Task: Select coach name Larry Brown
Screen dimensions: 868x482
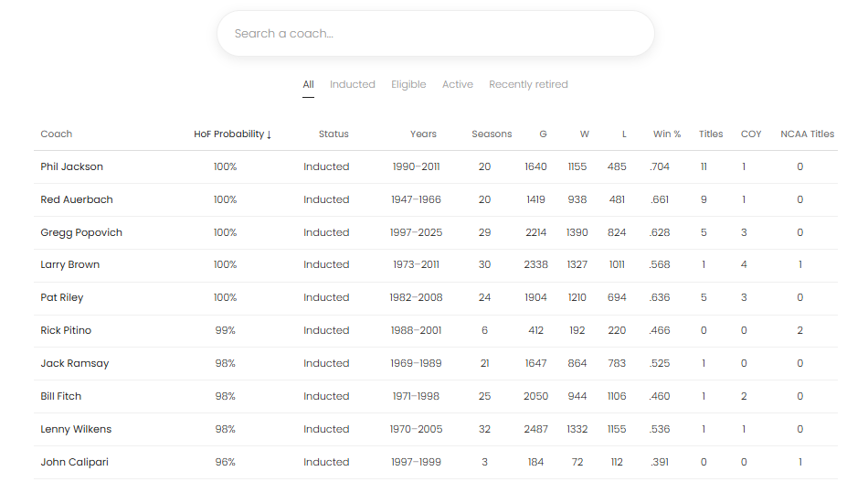Action: (69, 265)
